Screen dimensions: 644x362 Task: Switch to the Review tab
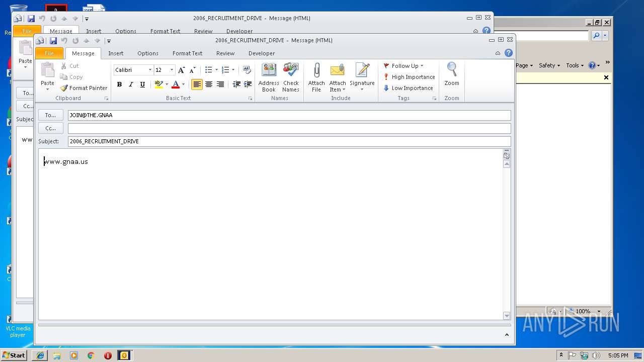click(225, 53)
